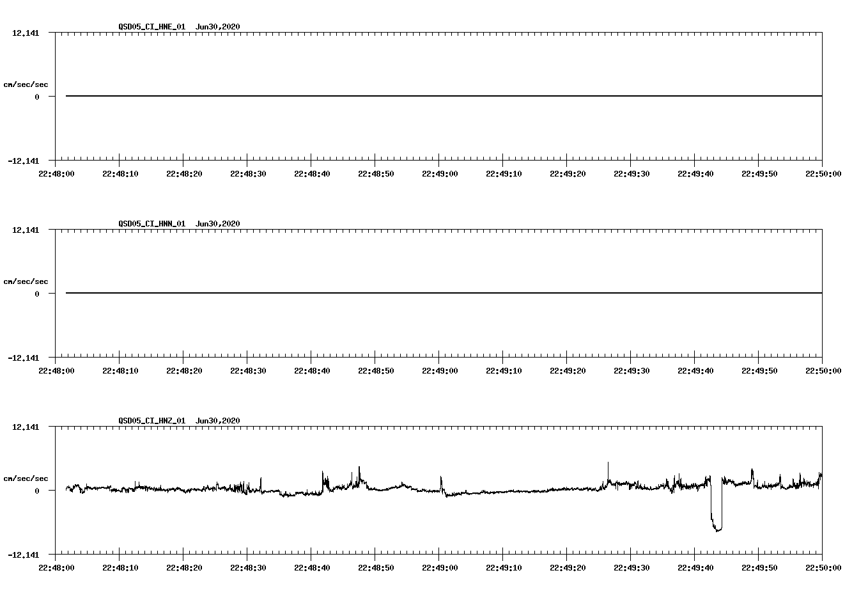Click the 22:49:10 time label under HNZ chart
868x591 pixels.
coord(504,568)
